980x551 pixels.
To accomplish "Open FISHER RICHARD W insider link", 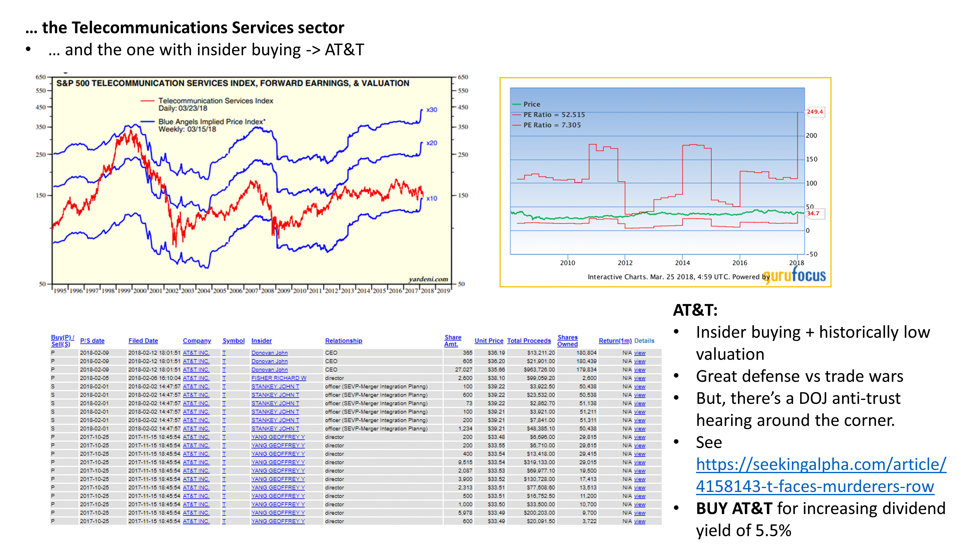I will click(x=279, y=378).
